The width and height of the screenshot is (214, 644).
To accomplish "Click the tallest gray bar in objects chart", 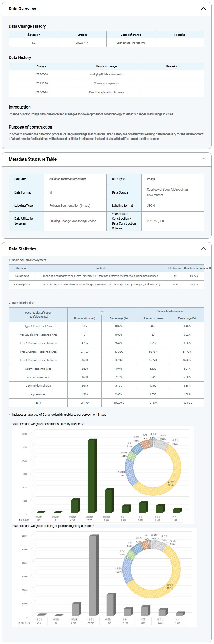I will coord(93,575).
